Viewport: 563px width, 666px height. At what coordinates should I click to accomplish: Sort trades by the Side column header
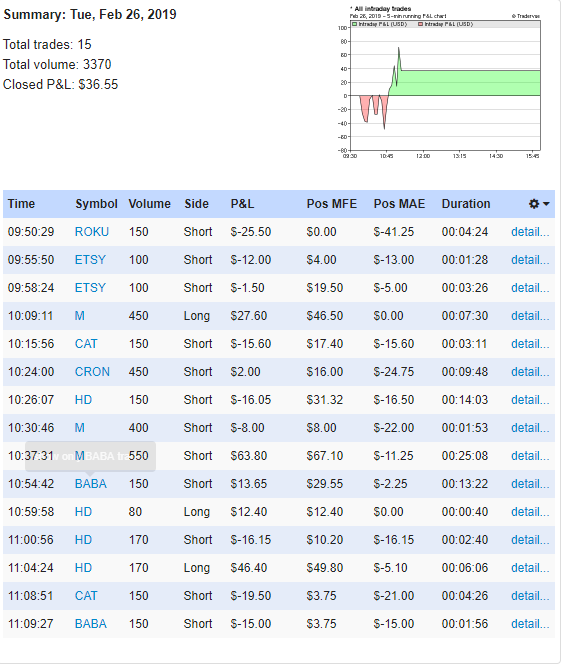[x=196, y=204]
